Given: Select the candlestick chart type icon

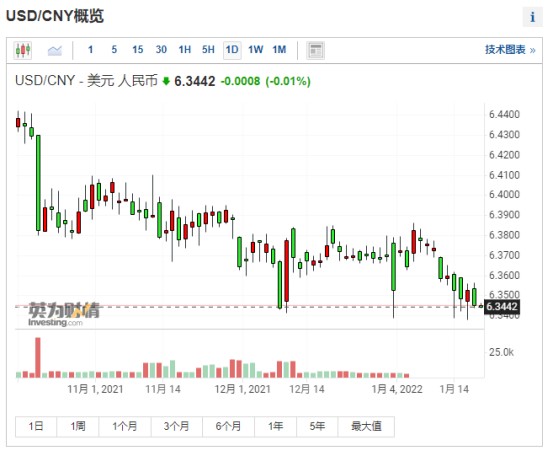Looking at the screenshot, I should click(23, 50).
